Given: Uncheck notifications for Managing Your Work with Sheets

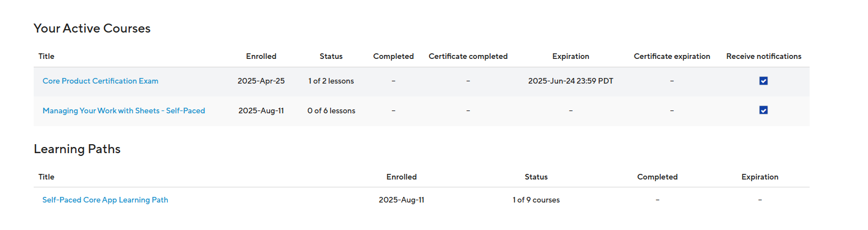Looking at the screenshot, I should tap(764, 110).
